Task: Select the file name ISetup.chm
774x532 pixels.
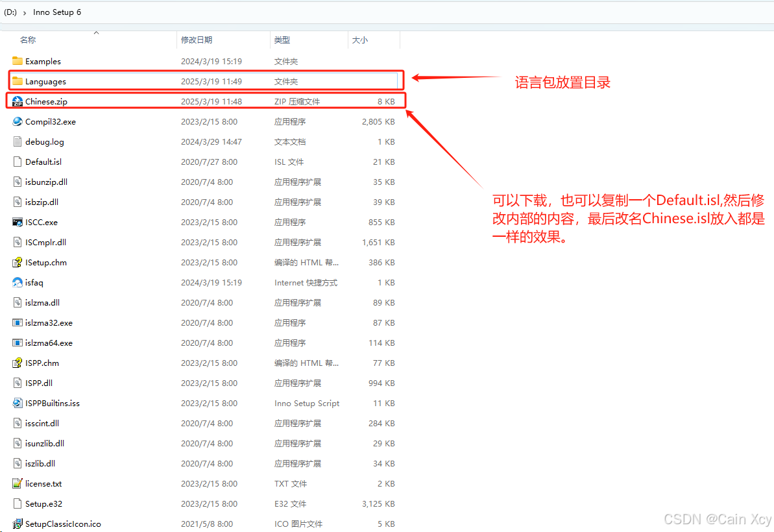Action: (x=46, y=263)
